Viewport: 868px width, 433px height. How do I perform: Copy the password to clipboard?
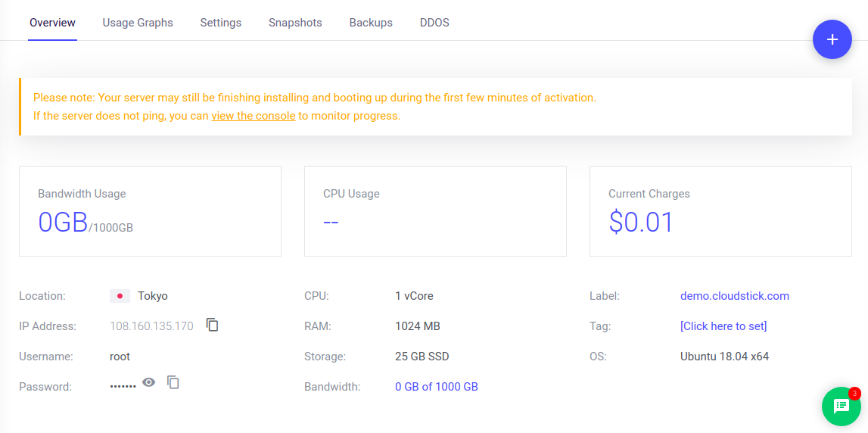pyautogui.click(x=173, y=382)
